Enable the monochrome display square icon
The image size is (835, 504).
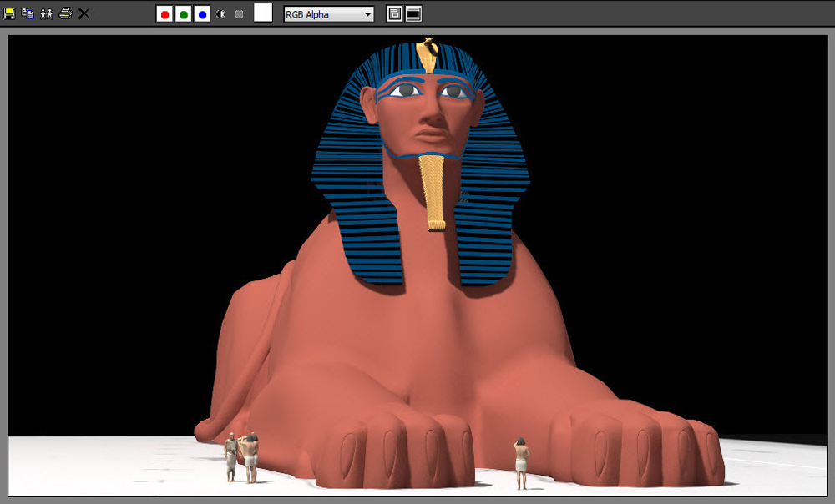tap(239, 14)
